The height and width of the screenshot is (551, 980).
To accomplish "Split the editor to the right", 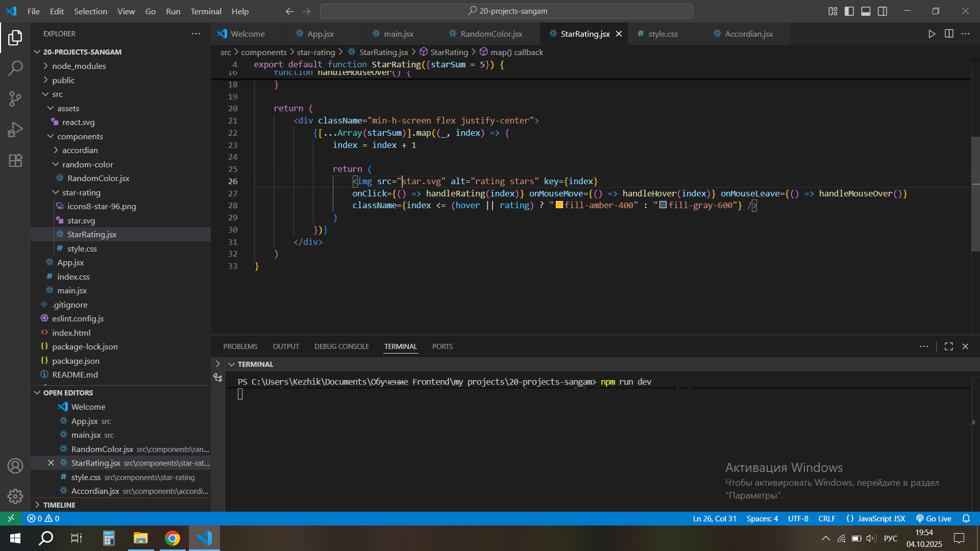I will [949, 34].
